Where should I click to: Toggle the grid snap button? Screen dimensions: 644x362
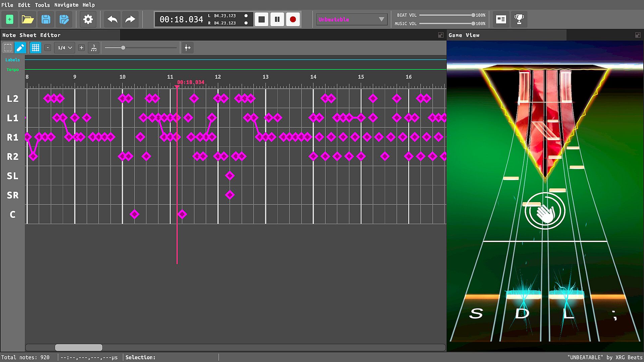(35, 48)
